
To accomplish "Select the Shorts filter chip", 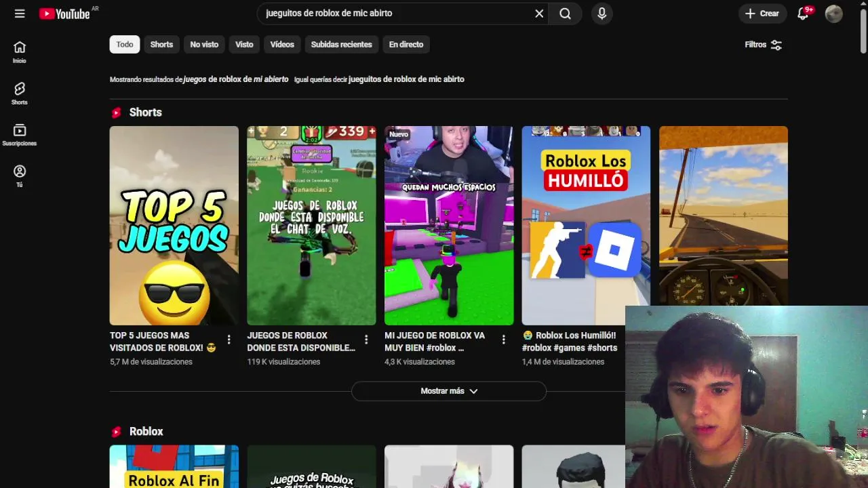I will click(x=161, y=45).
